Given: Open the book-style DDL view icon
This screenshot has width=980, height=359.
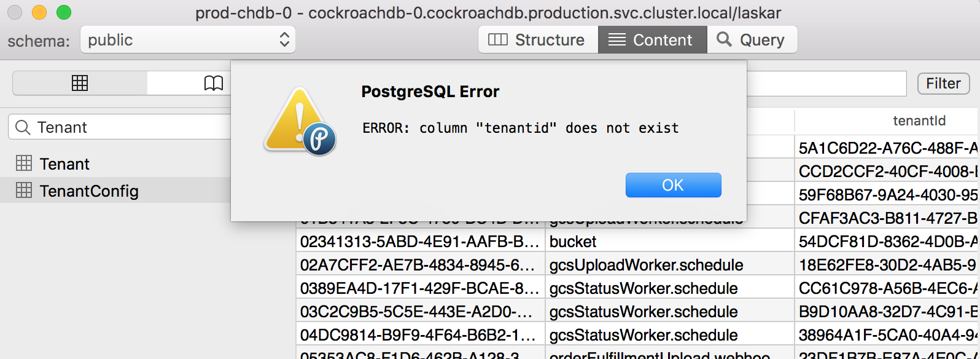Looking at the screenshot, I should coord(213,83).
